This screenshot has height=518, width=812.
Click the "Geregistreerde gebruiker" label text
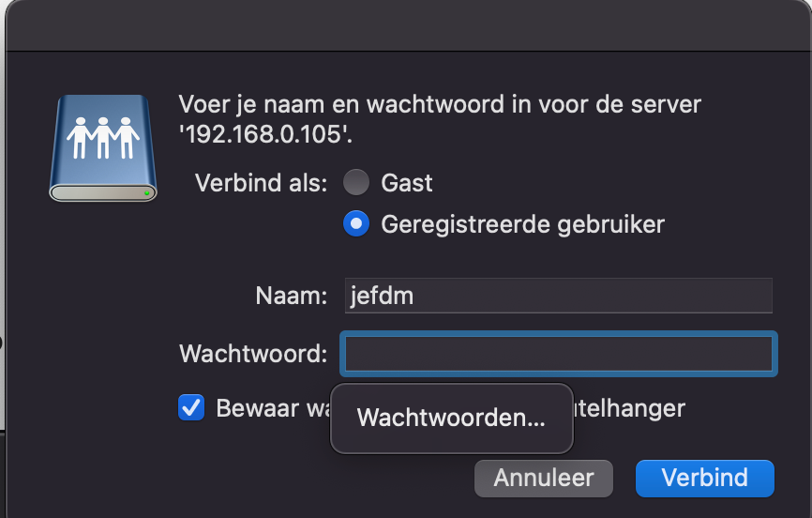point(522,225)
